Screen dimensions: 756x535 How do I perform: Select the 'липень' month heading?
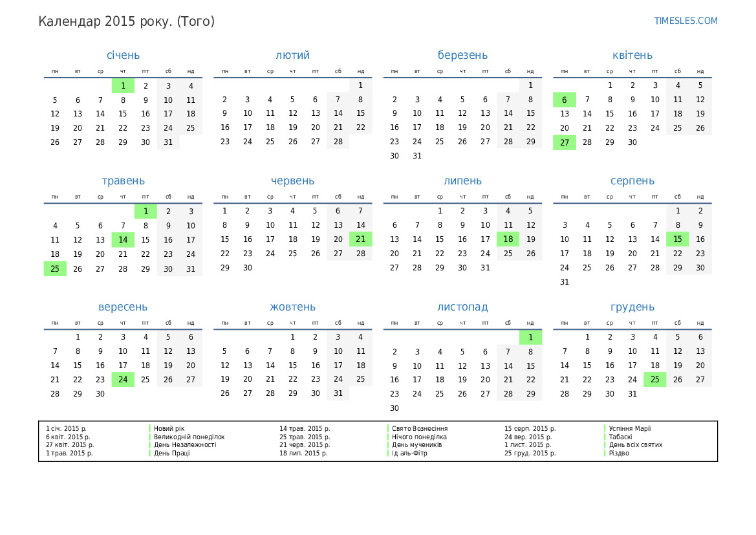click(462, 181)
